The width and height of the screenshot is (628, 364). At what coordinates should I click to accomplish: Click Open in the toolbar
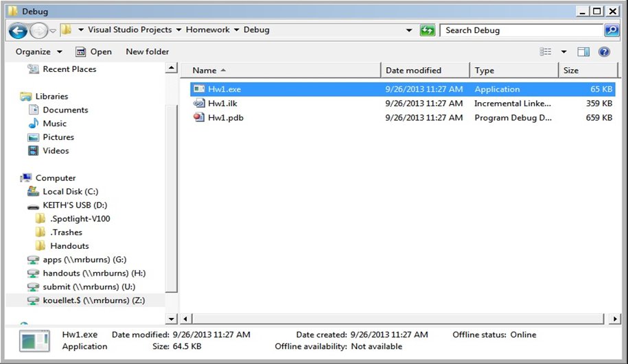pos(94,51)
